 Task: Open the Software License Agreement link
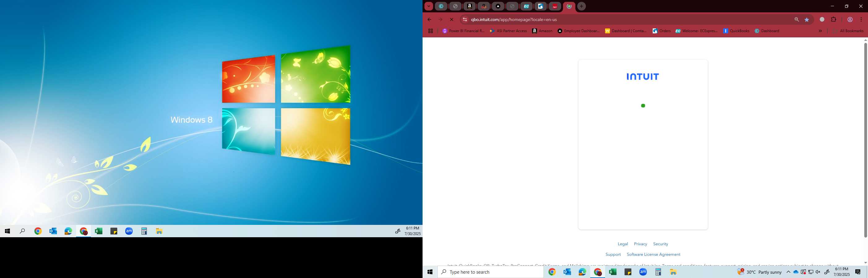tap(653, 255)
